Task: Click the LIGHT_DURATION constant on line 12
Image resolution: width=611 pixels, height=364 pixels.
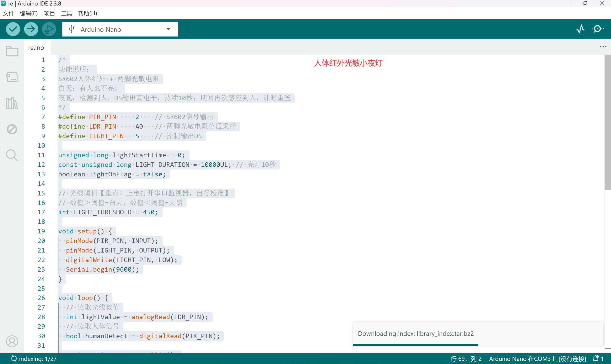Action: (163, 165)
